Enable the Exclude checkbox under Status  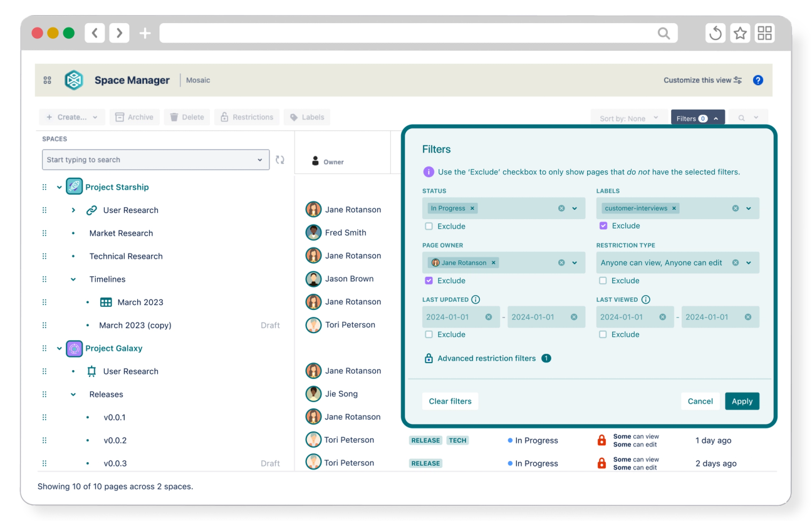429,226
